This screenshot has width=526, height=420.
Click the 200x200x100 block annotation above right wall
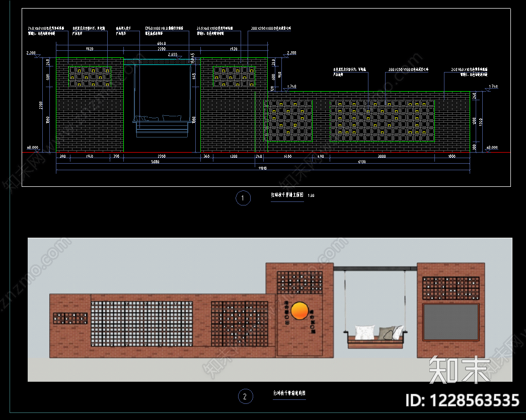(x=408, y=69)
